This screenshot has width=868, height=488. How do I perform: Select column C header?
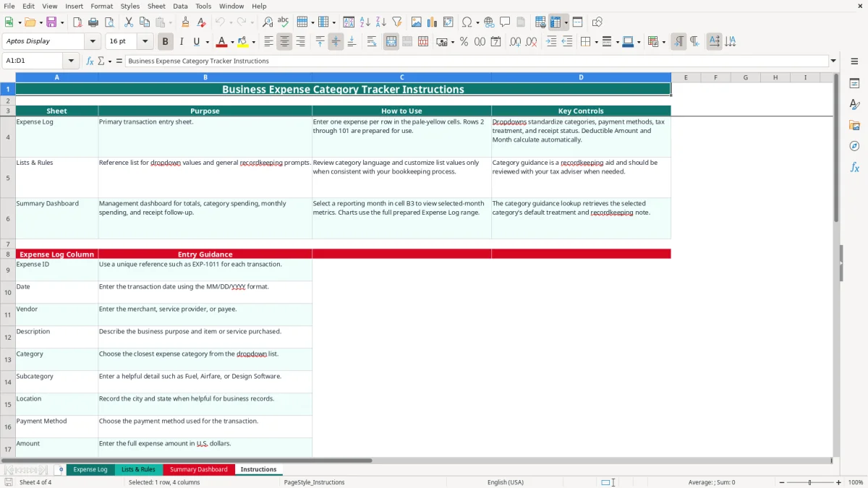tap(401, 77)
